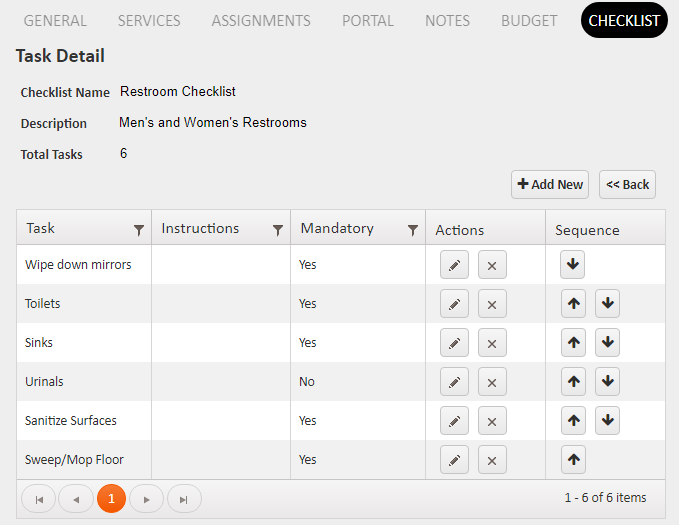Move Toilets task down
Image resolution: width=679 pixels, height=525 pixels.
607,303
